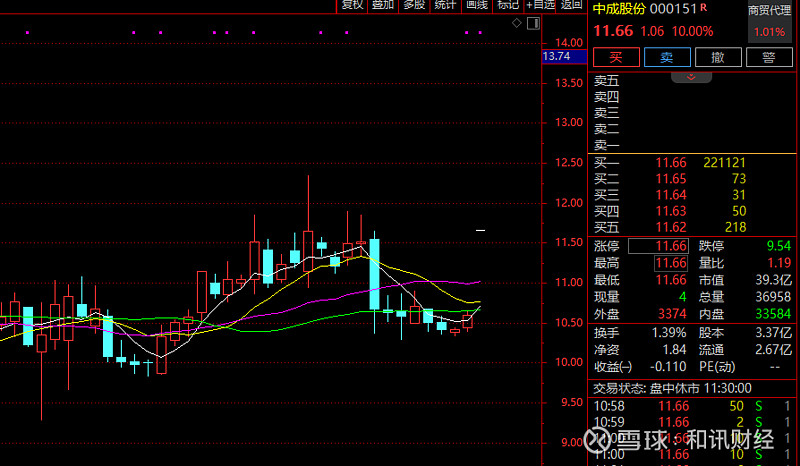
Task: Click the stock name 中成股份
Action: (x=619, y=9)
